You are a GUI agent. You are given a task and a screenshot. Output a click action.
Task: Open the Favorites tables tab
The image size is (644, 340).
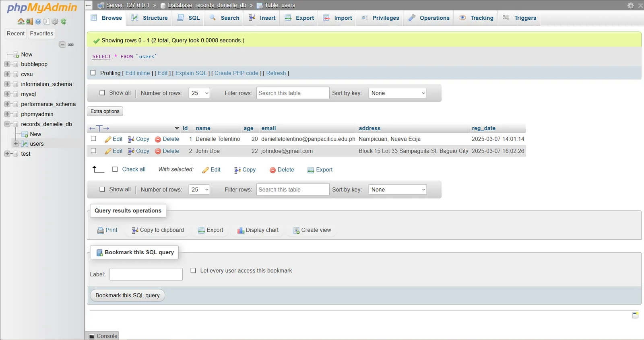pyautogui.click(x=41, y=33)
